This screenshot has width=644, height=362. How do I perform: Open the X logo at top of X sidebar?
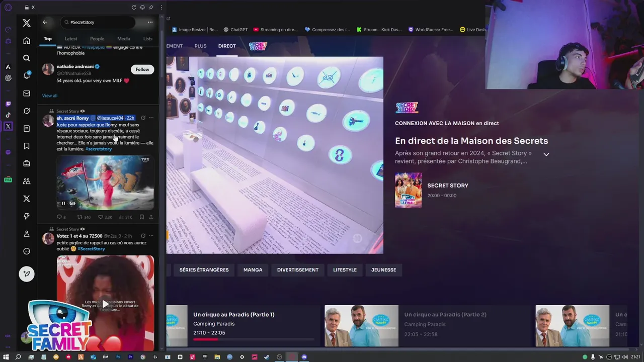27,23
